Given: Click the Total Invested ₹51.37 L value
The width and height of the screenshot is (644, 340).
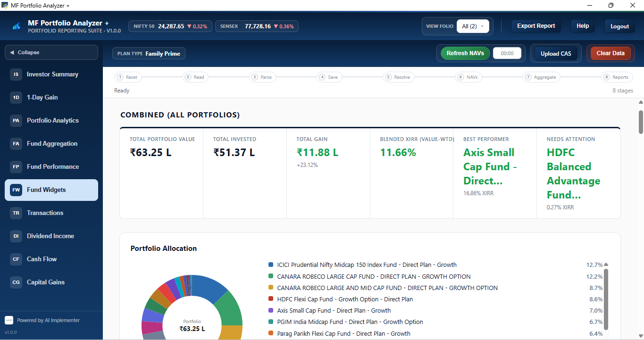Looking at the screenshot, I should point(234,152).
